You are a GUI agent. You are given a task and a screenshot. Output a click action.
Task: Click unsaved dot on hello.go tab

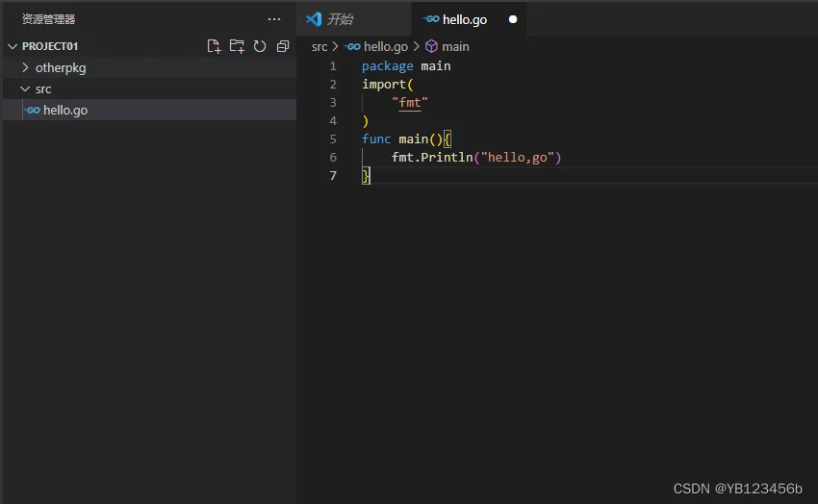[x=513, y=19]
